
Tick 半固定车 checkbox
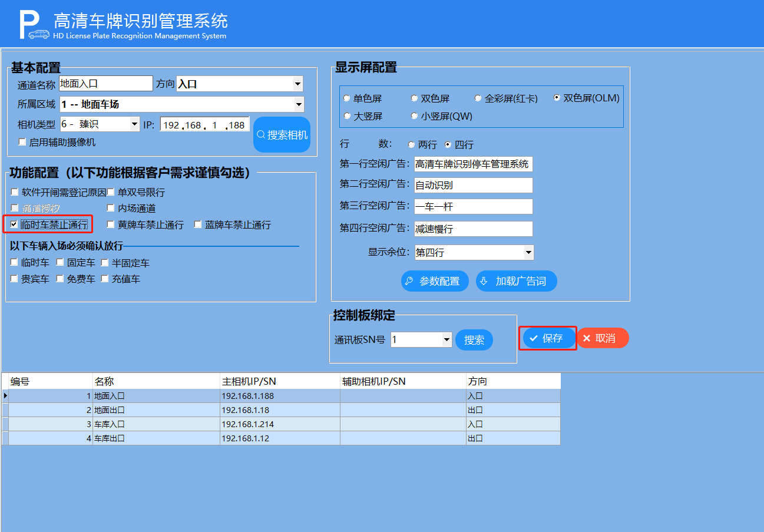tap(105, 262)
